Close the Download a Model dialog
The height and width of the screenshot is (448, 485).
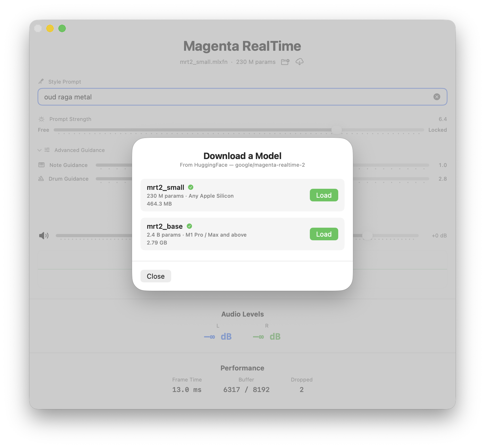click(x=156, y=276)
